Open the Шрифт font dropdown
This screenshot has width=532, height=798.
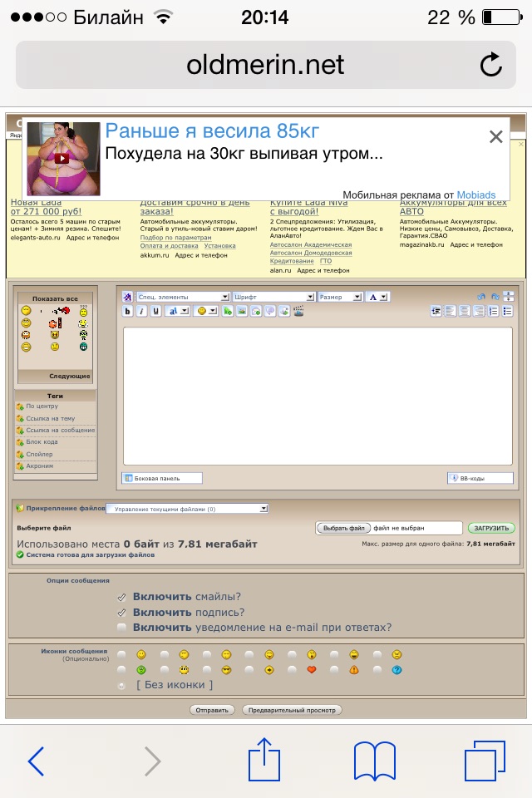pos(273,297)
